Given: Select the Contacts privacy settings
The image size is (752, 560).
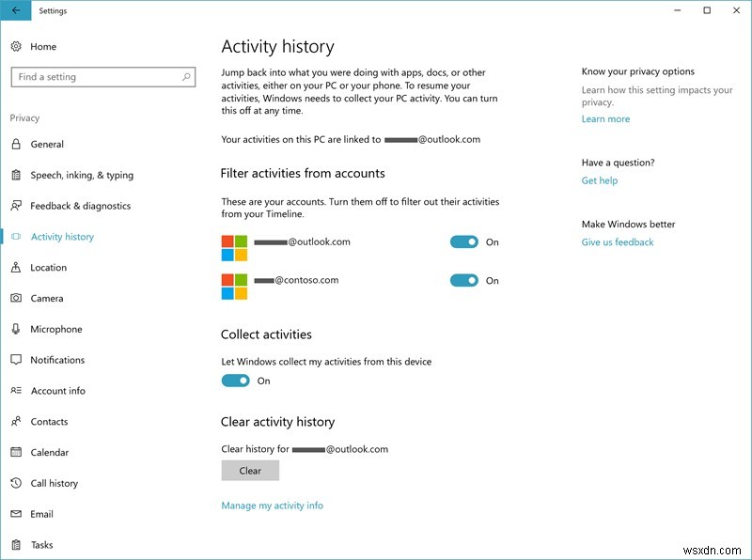Looking at the screenshot, I should [x=52, y=421].
